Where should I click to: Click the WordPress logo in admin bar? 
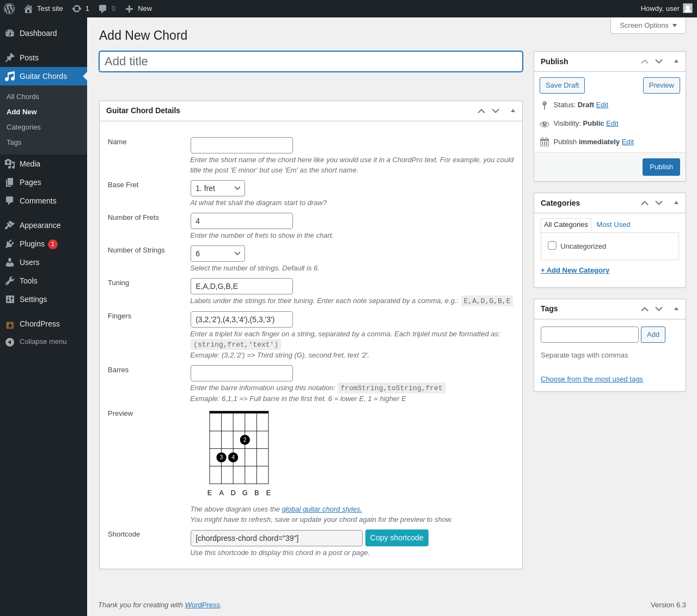coord(9,9)
